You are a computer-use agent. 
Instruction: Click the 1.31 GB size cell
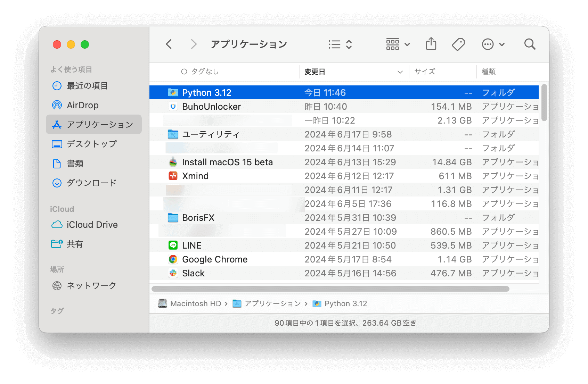tap(455, 190)
